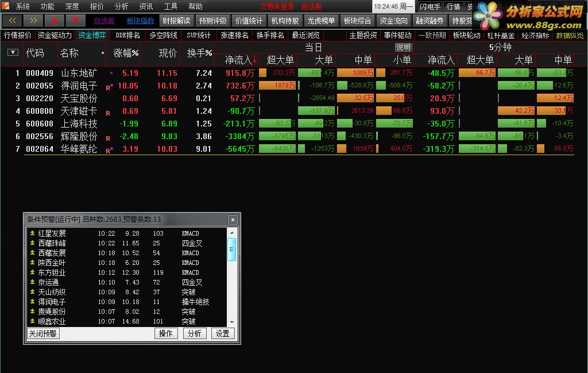Viewport: 588px width, 373px height.
Task: Select the 西藏珠峰 alert entry
Action: (127, 243)
